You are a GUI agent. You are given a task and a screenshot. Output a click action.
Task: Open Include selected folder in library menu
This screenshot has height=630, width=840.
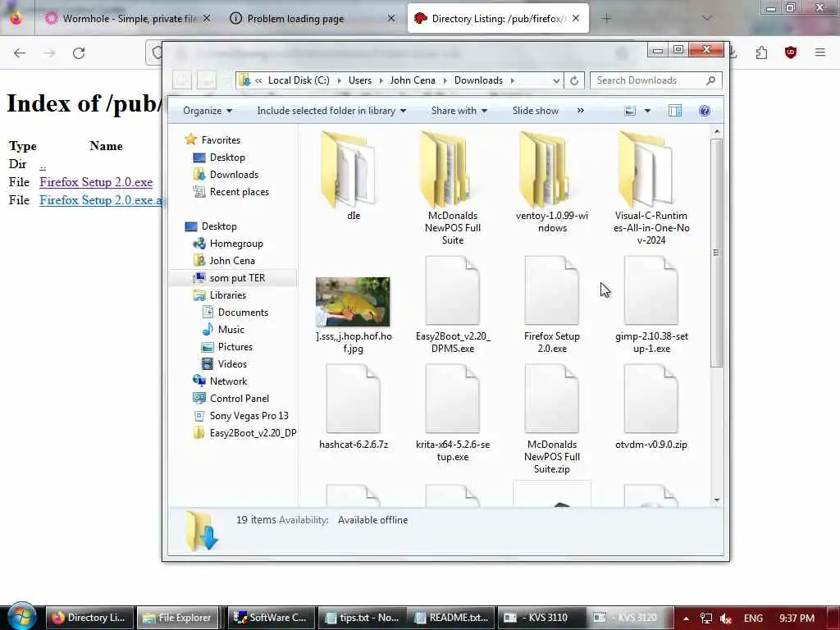point(331,111)
